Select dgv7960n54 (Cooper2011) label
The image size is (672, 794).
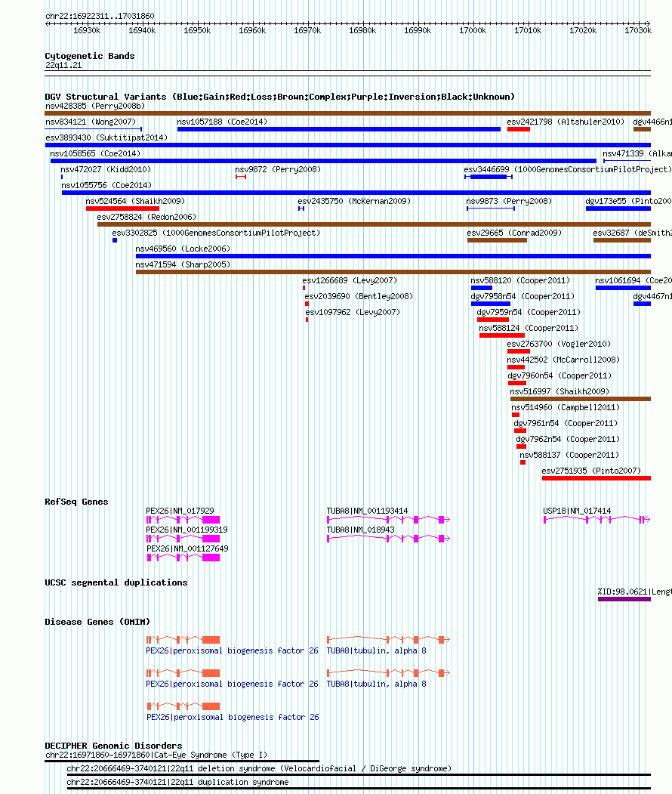click(559, 375)
